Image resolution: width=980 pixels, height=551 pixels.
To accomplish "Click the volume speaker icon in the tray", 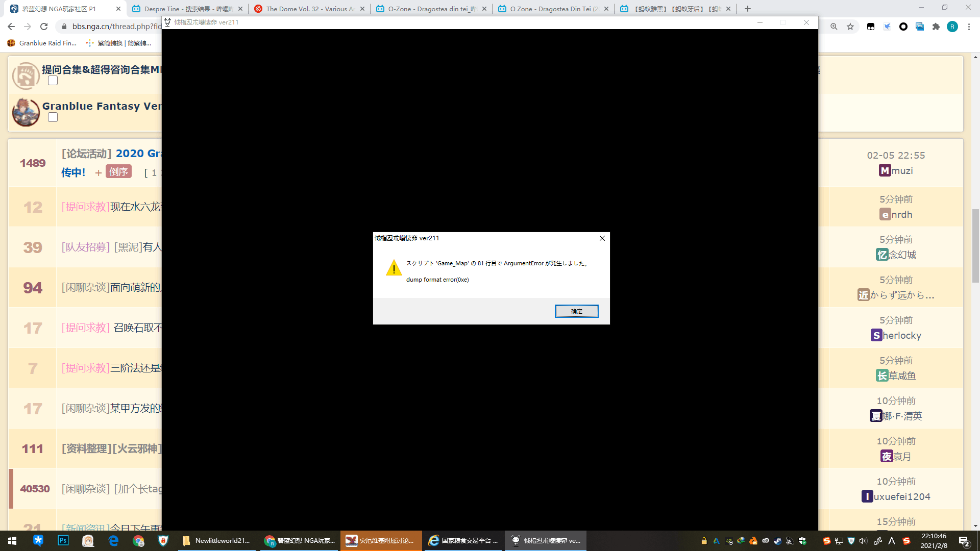I will 863,541.
